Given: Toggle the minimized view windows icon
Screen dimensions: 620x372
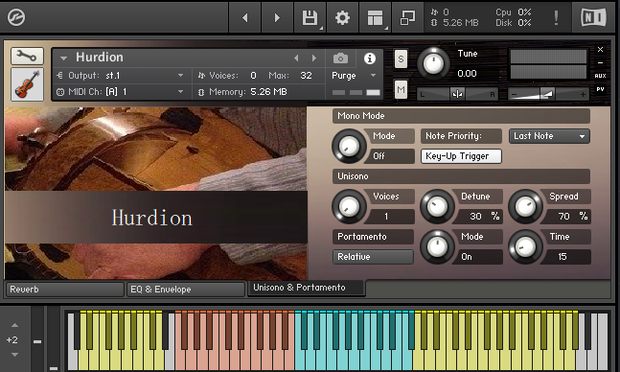Looking at the screenshot, I should point(407,17).
